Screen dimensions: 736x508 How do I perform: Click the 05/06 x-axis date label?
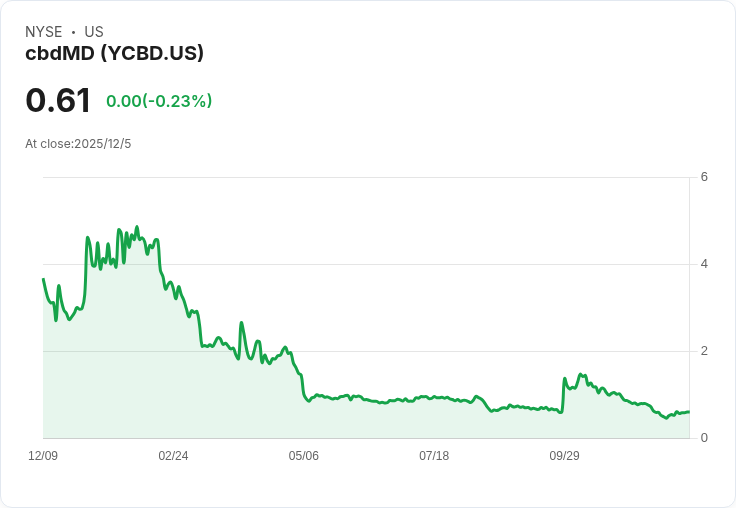click(304, 456)
